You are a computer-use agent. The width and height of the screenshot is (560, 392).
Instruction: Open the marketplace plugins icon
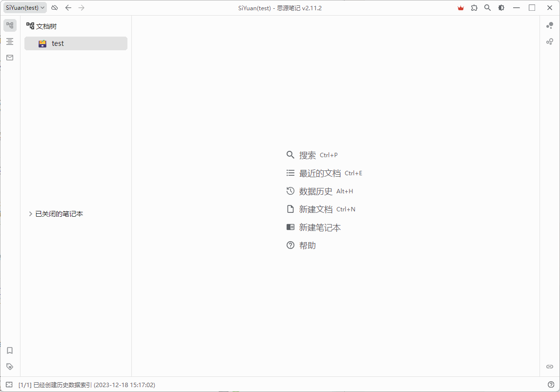474,8
